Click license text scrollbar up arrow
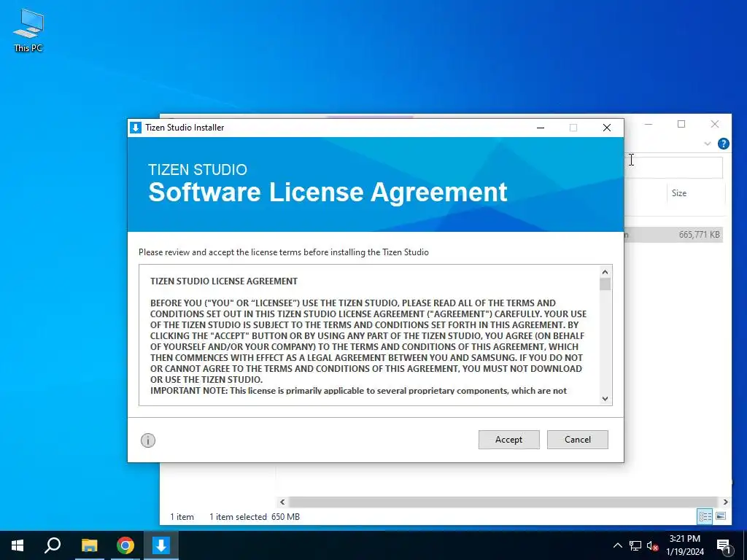This screenshot has width=747, height=560. click(x=605, y=272)
